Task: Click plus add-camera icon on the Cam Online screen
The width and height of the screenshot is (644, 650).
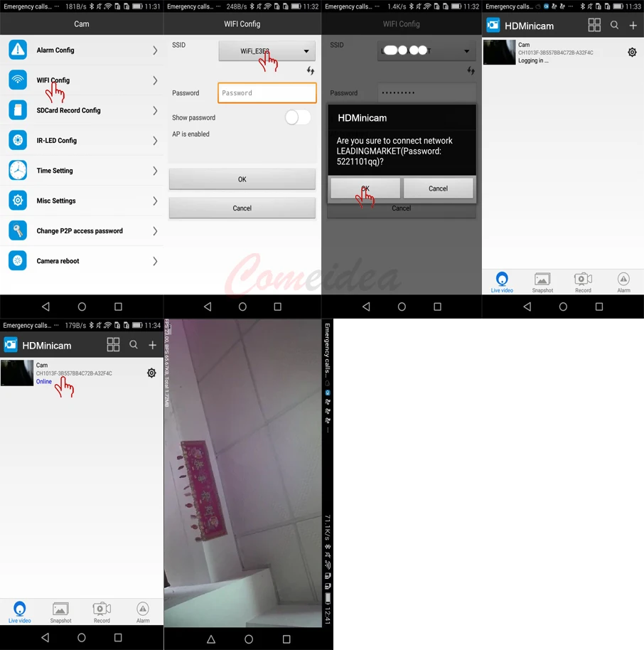Action: pos(153,345)
